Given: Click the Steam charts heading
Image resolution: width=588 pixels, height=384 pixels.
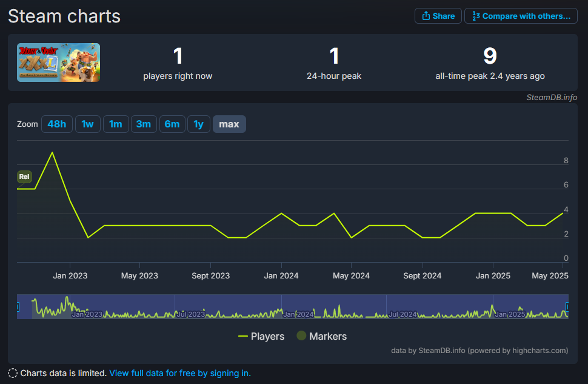Looking at the screenshot, I should click(64, 16).
